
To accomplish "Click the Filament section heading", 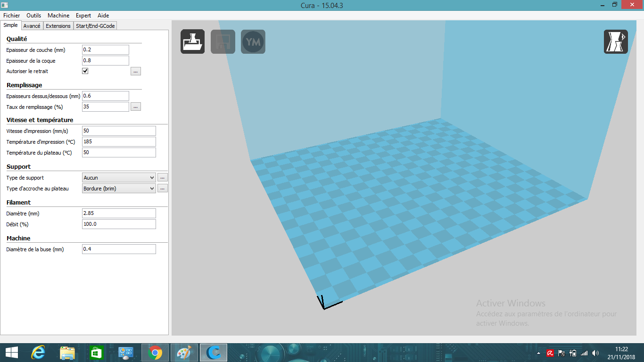I will 18,203.
